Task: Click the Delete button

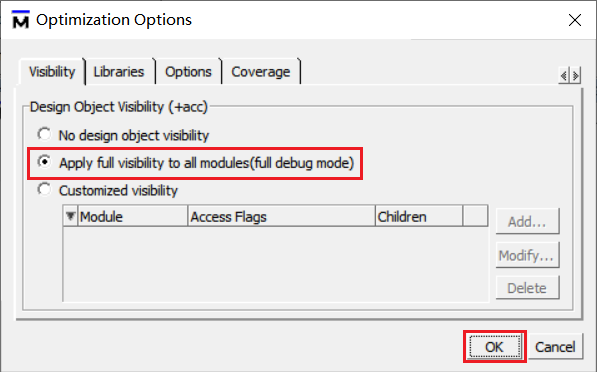Action: (527, 288)
